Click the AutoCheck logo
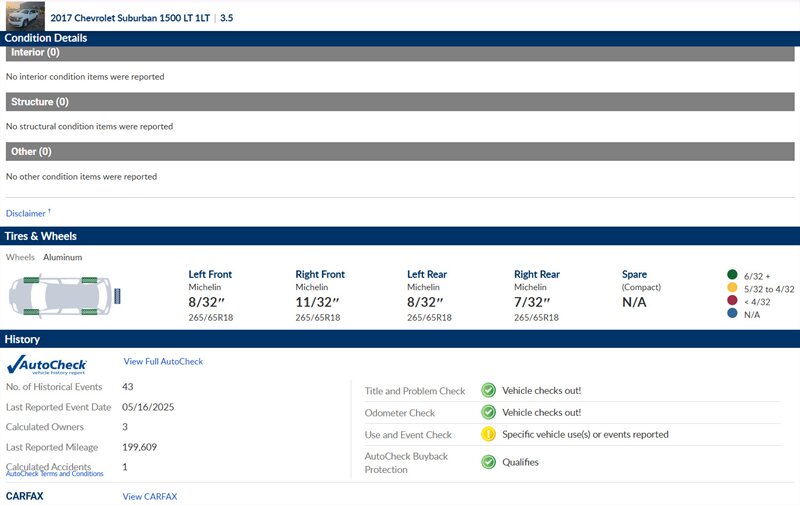This screenshot has height=505, width=800. (47, 366)
